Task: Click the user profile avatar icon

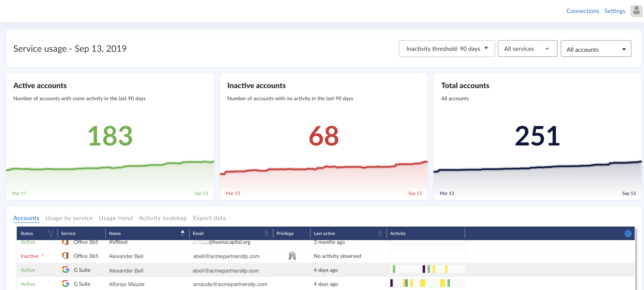Action: tap(636, 11)
